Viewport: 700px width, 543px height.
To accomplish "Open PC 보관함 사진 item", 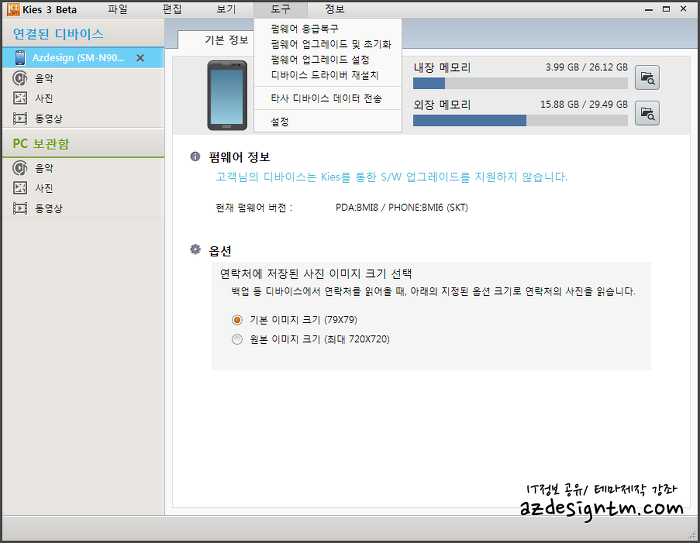I will pyautogui.click(x=44, y=188).
